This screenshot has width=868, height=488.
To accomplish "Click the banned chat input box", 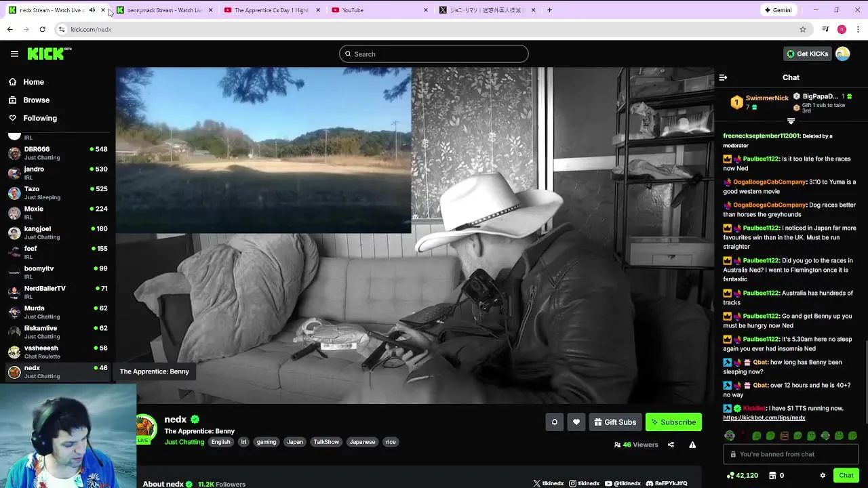I will [791, 454].
